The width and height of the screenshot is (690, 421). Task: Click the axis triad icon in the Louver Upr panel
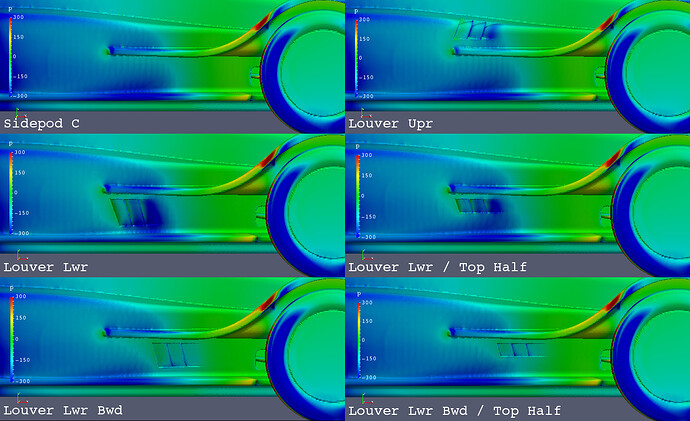366,113
